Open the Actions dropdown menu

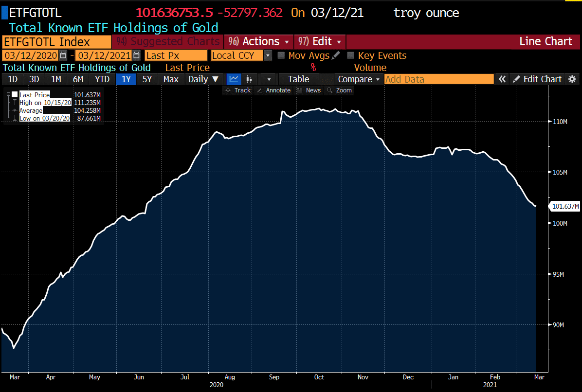tap(259, 41)
